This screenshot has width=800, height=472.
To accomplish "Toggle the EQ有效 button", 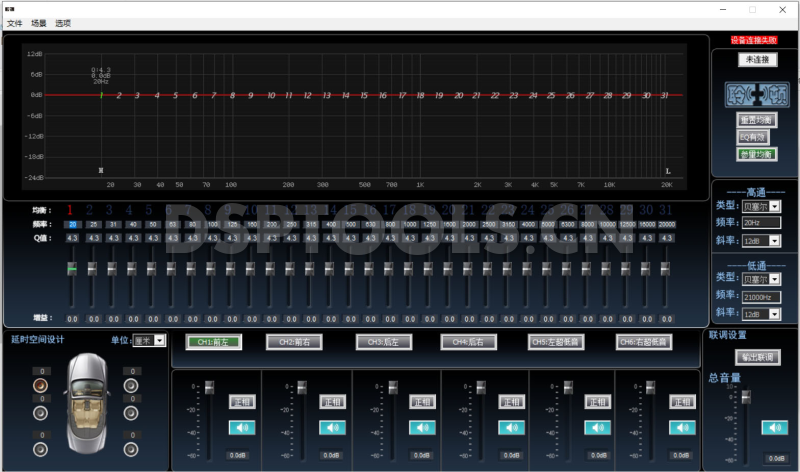I will (x=755, y=137).
